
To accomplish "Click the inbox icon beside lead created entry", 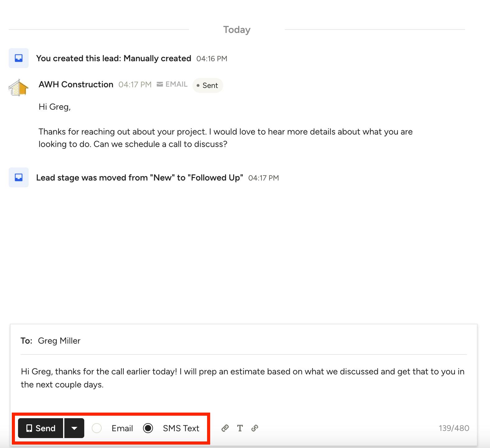I will point(19,58).
